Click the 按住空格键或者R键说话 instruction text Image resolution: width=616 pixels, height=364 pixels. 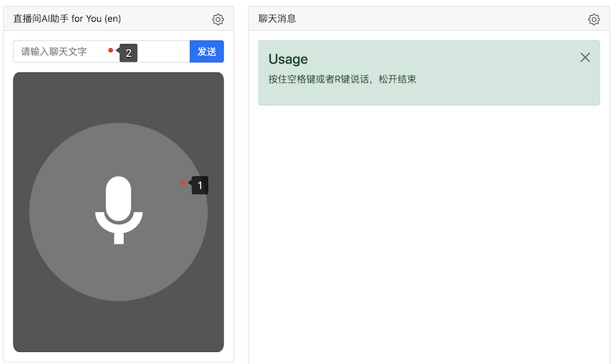click(342, 79)
